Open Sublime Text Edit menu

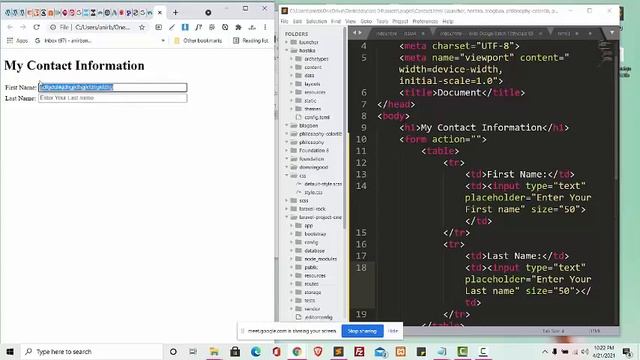pos(297,21)
